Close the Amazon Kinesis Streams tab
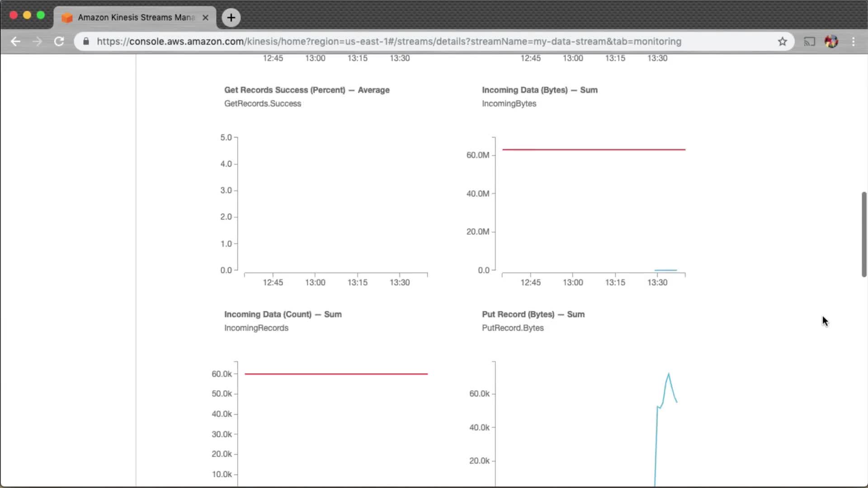The height and width of the screenshot is (488, 868). pyautogui.click(x=205, y=18)
